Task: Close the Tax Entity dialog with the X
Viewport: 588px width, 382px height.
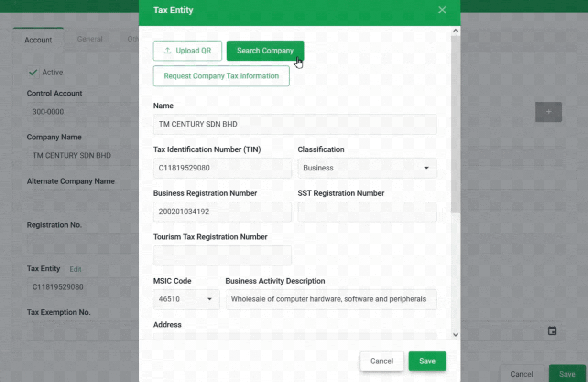Action: (x=442, y=10)
